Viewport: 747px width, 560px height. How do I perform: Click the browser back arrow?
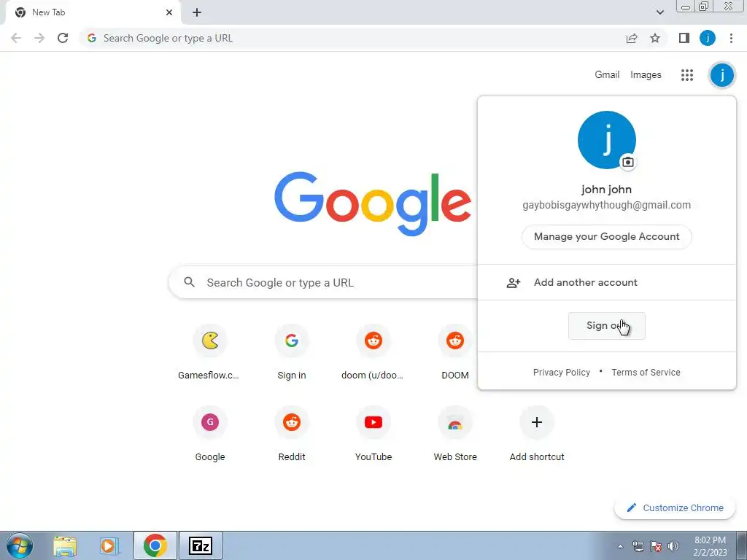click(16, 38)
